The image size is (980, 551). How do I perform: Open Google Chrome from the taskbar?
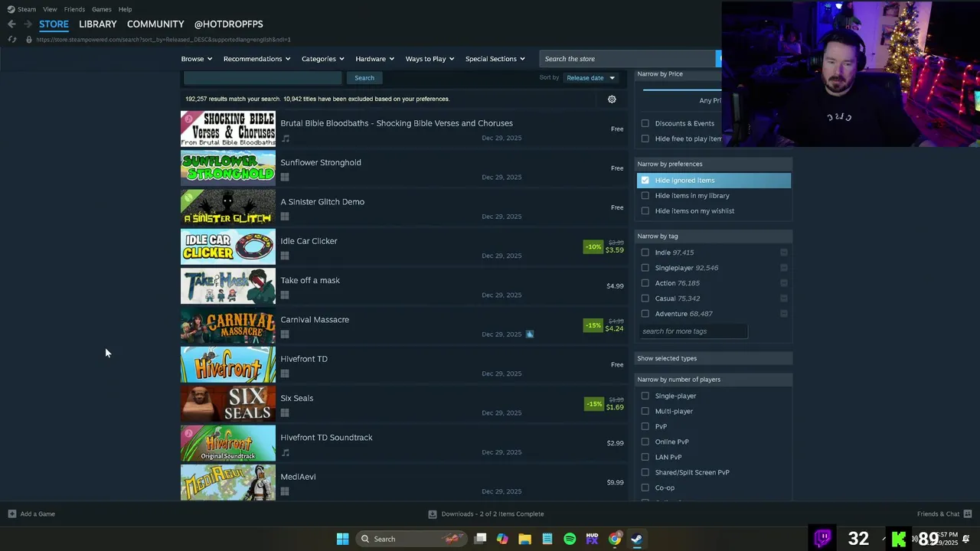pos(615,539)
